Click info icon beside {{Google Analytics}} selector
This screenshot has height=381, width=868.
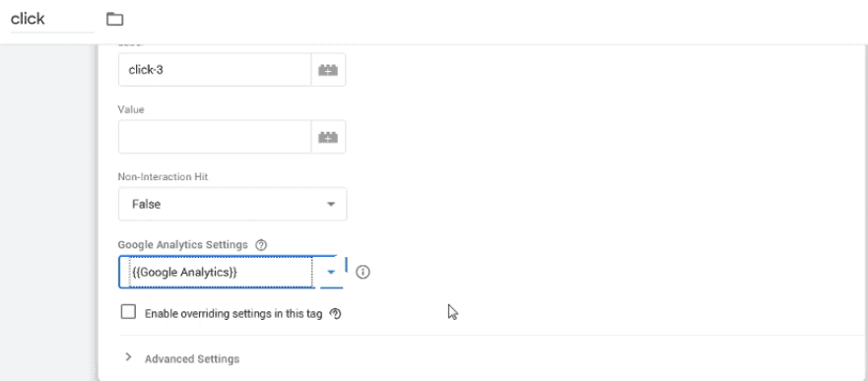pyautogui.click(x=363, y=272)
